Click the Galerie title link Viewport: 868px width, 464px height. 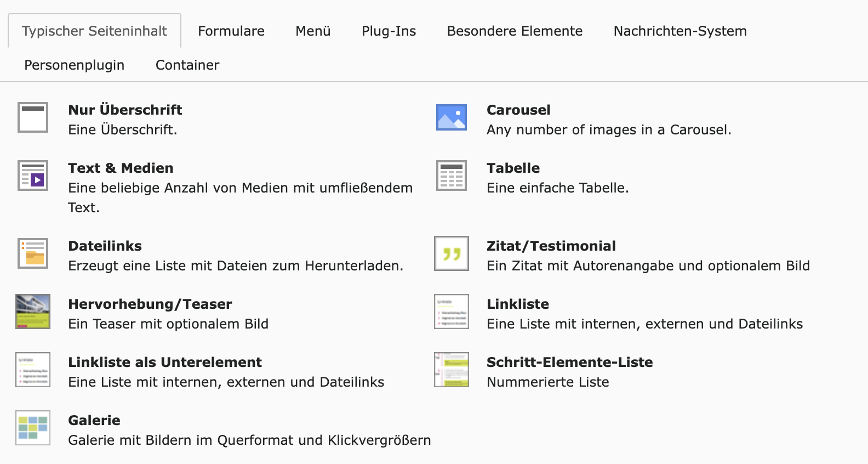point(94,421)
